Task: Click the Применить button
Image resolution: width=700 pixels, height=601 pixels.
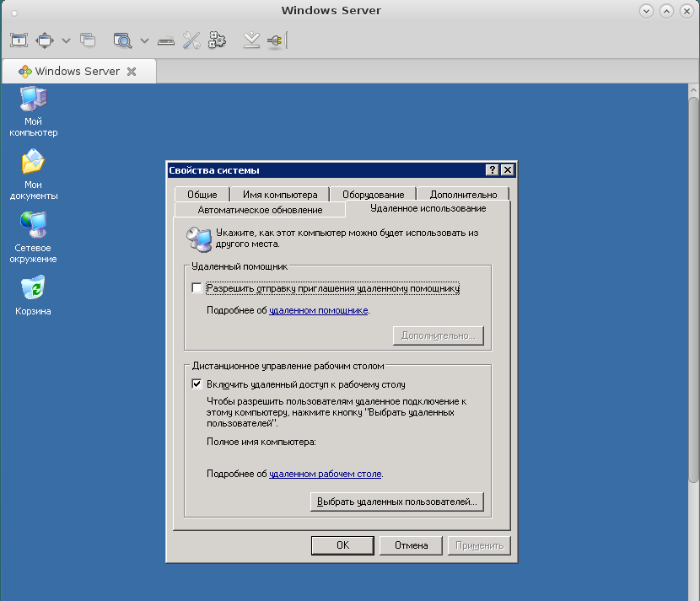Action: [480, 545]
